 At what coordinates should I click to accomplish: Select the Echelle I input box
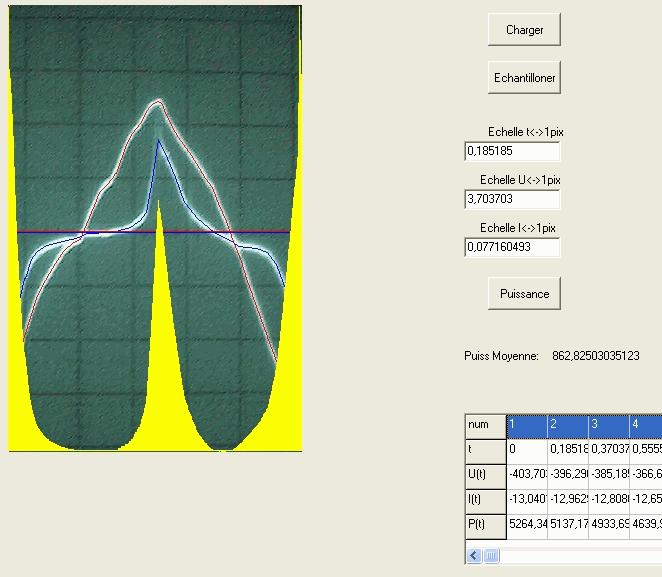click(512, 248)
